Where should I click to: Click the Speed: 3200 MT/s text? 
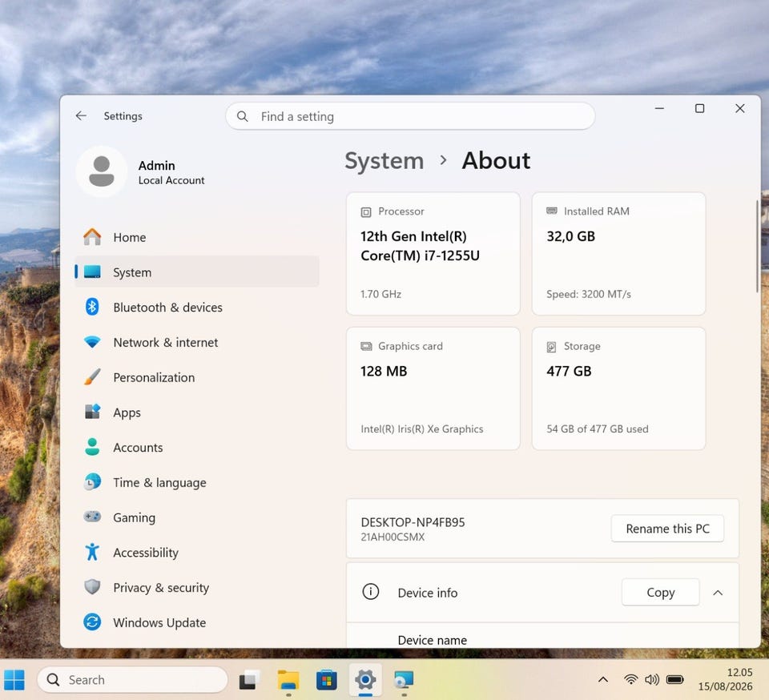tap(589, 294)
